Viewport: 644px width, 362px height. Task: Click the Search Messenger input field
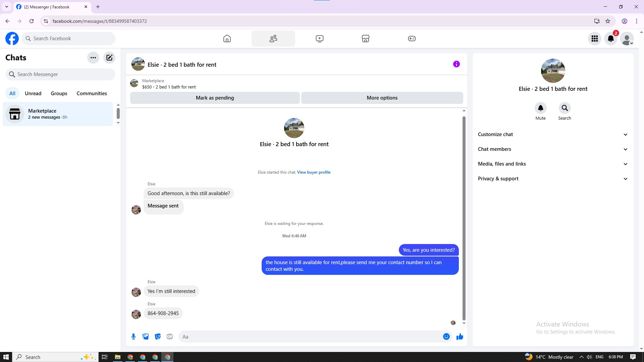click(x=60, y=74)
